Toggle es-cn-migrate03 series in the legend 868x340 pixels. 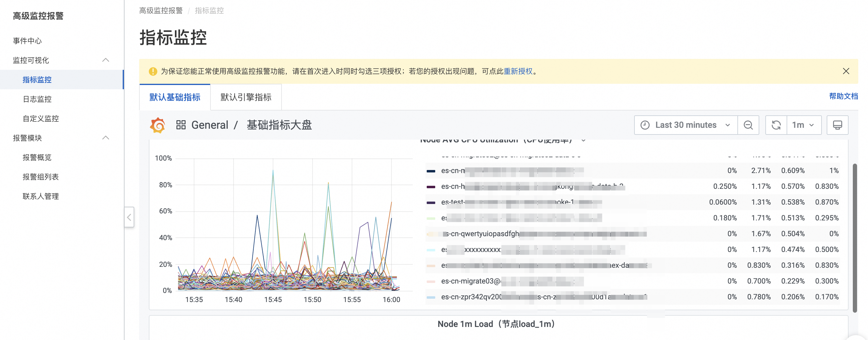tap(470, 281)
